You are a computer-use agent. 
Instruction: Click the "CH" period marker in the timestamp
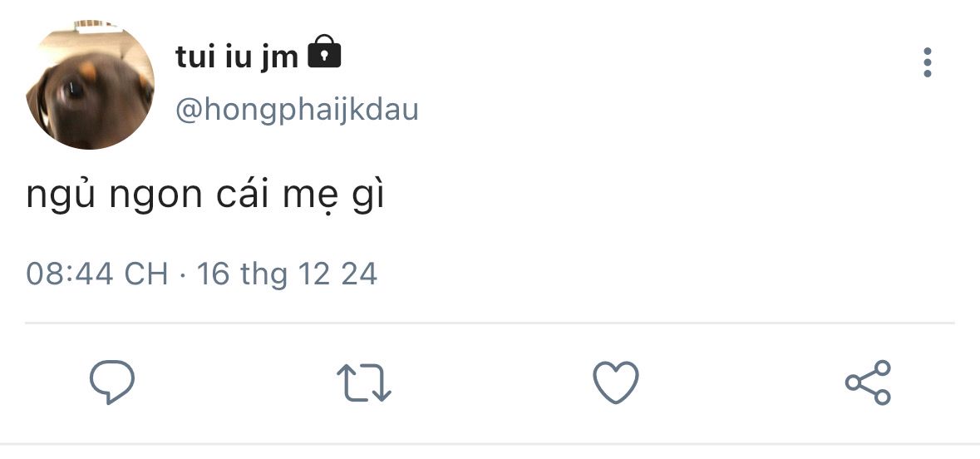[x=146, y=274]
